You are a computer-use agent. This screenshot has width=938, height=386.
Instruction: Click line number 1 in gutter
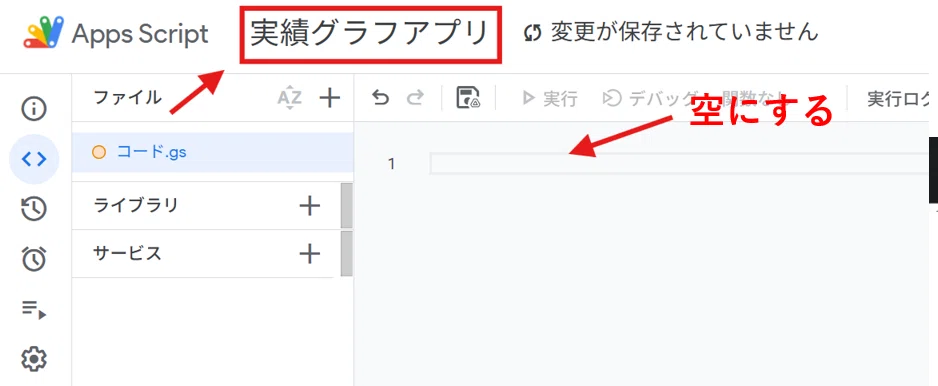pyautogui.click(x=391, y=163)
